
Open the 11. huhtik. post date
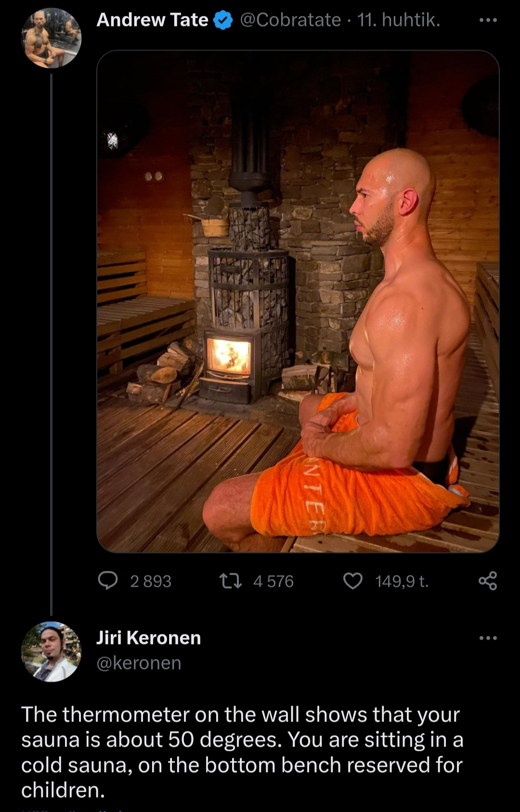pyautogui.click(x=399, y=20)
